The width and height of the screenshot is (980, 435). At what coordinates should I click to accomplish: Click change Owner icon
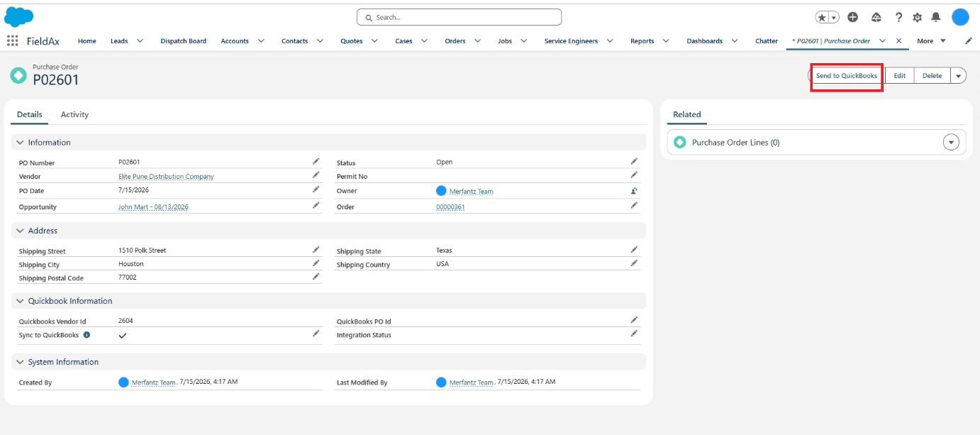[x=634, y=191]
